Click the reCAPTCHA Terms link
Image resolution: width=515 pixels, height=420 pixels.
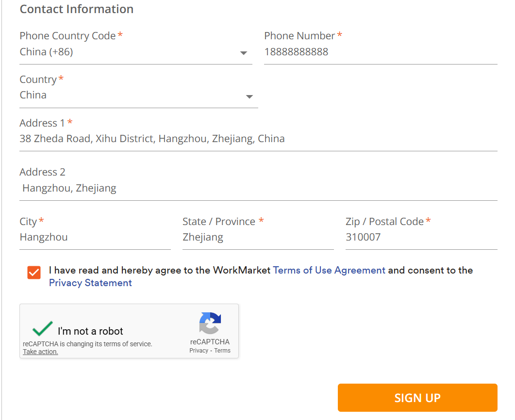pos(222,351)
